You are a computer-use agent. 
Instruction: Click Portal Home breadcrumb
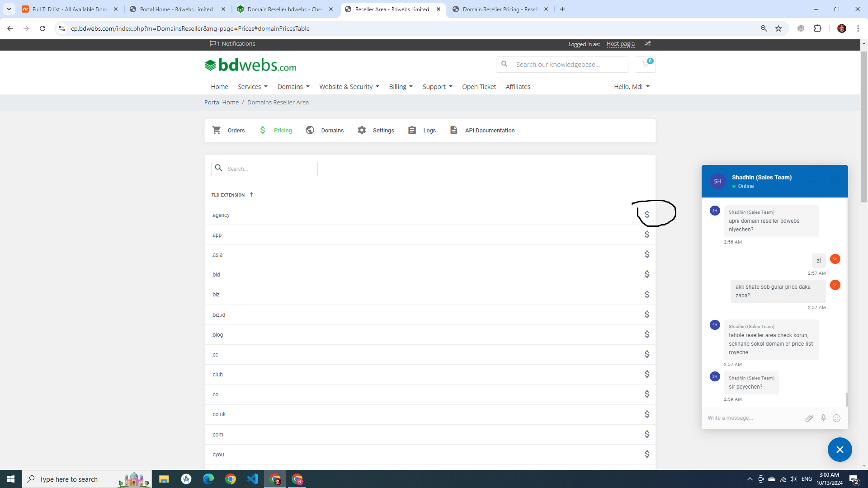222,103
